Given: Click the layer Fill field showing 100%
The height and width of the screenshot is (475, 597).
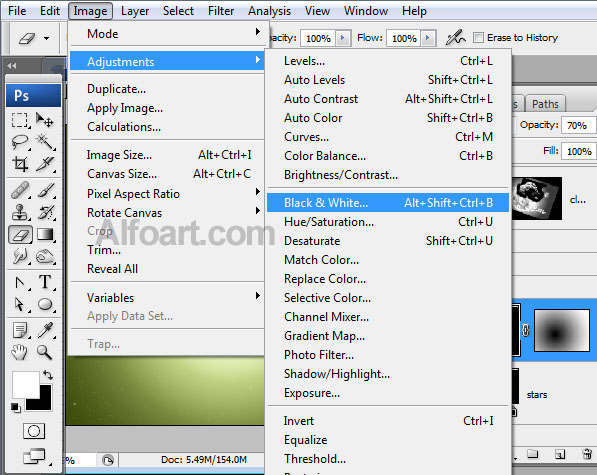Looking at the screenshot, I should click(x=579, y=151).
